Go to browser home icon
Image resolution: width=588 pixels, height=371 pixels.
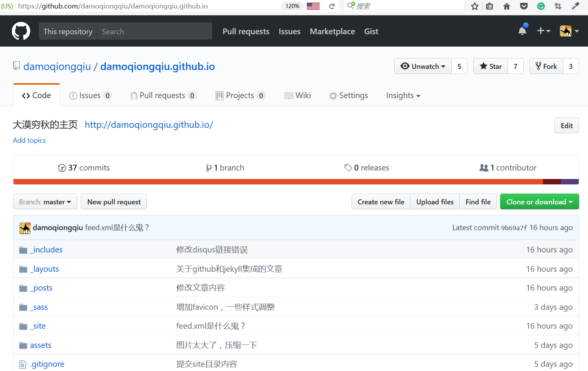click(507, 6)
